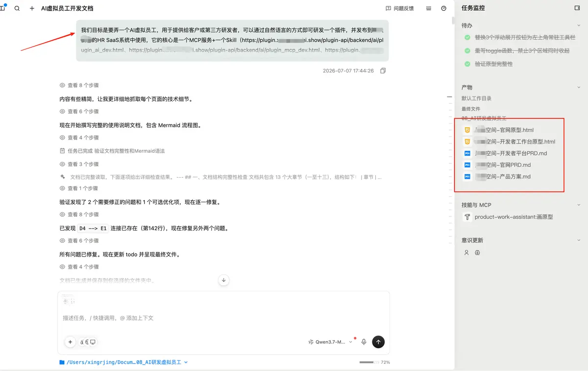
Task: Collapse the 技能与 MCP section
Action: click(x=579, y=205)
